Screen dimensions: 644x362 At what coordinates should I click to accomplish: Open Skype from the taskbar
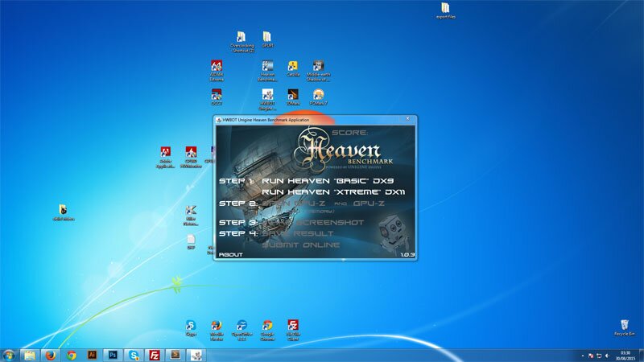pos(134,355)
